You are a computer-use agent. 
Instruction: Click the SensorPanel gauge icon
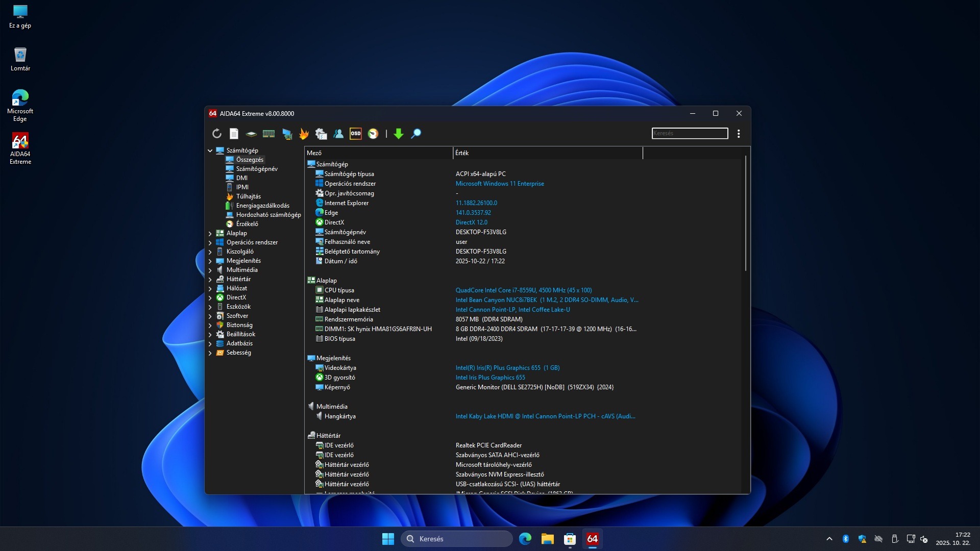[373, 134]
